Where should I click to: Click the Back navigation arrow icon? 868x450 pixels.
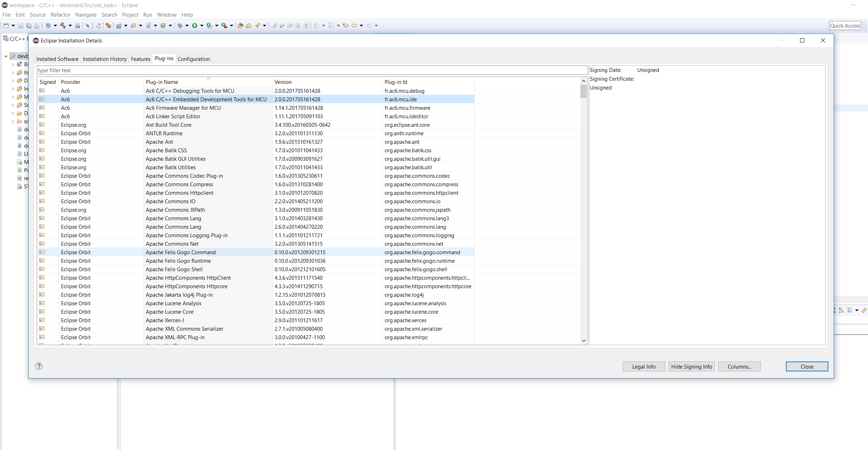tap(354, 25)
